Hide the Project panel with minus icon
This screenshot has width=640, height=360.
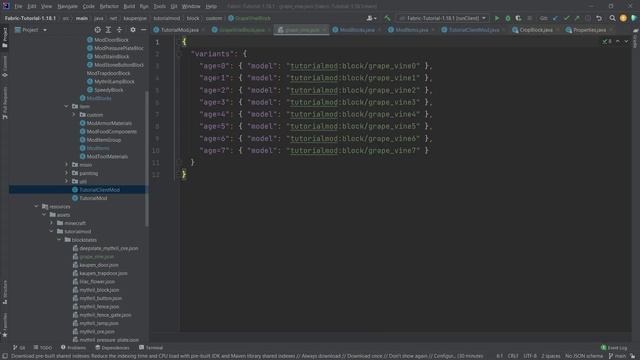(x=143, y=30)
